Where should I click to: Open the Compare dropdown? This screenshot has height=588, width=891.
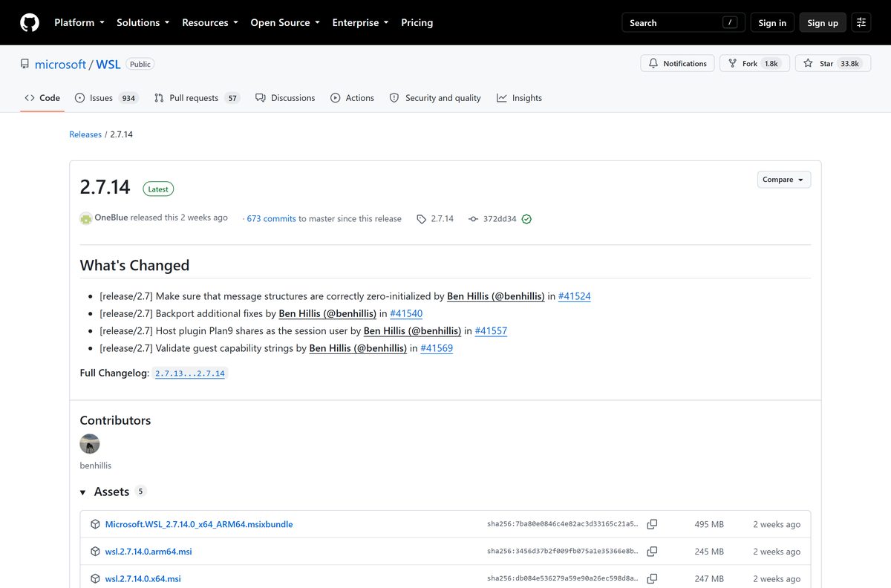784,180
